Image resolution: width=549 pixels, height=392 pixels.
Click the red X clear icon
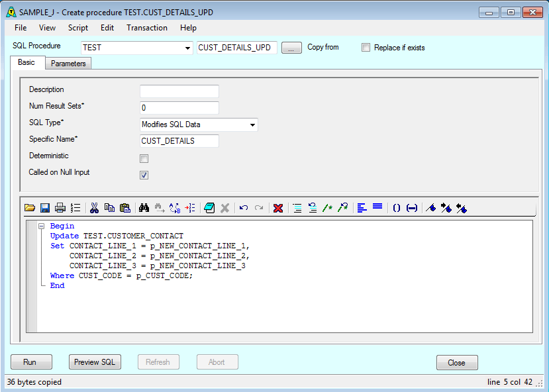[x=278, y=208]
